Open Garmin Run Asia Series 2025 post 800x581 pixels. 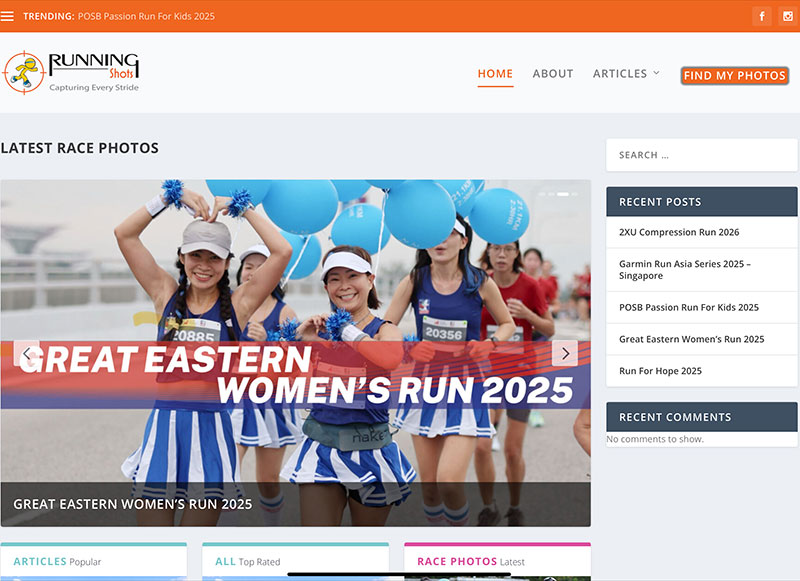tap(684, 269)
